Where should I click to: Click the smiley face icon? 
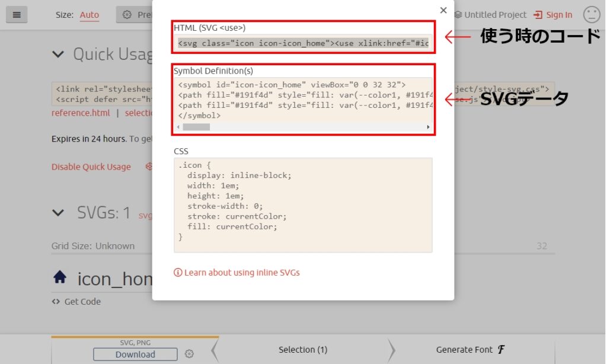pos(592,15)
